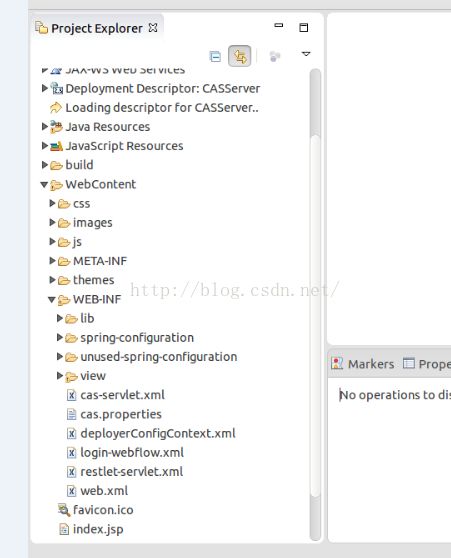451x558 pixels.
Task: Collapse the WEB-INF folder
Action: [x=52, y=300]
